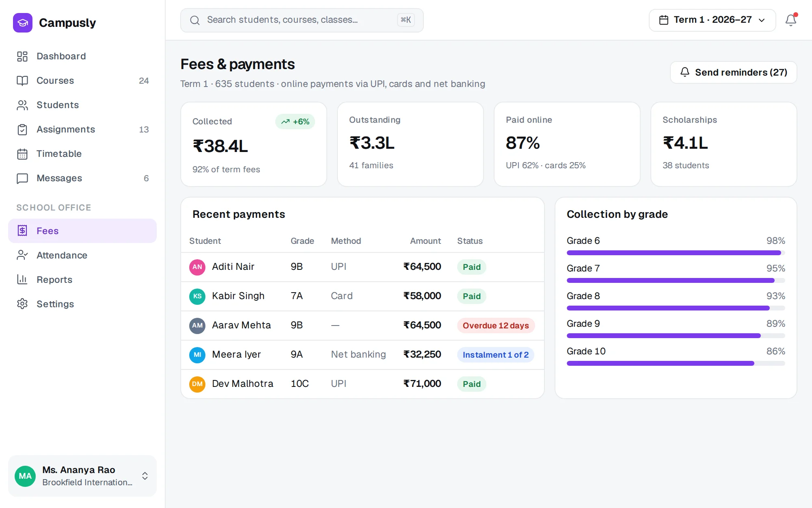
Task: Click the Courses book icon
Action: tap(22, 80)
